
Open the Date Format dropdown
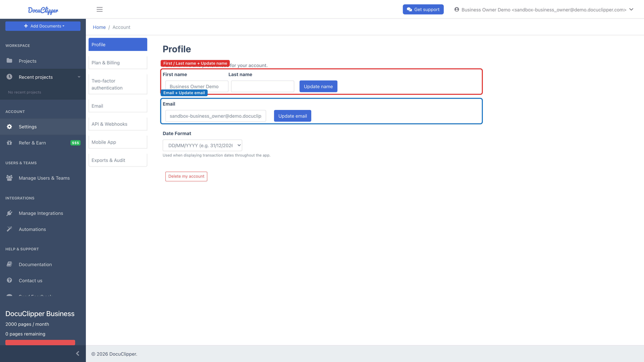pos(202,145)
